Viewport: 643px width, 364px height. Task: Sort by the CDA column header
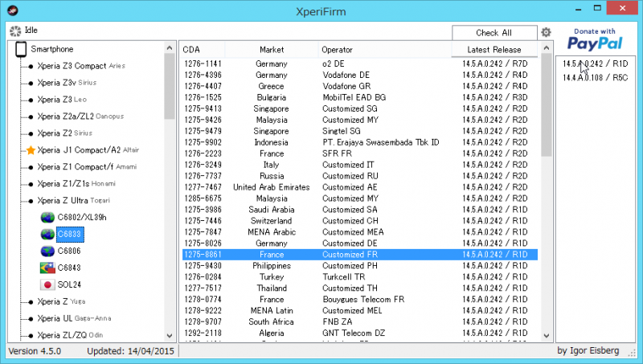(203, 50)
